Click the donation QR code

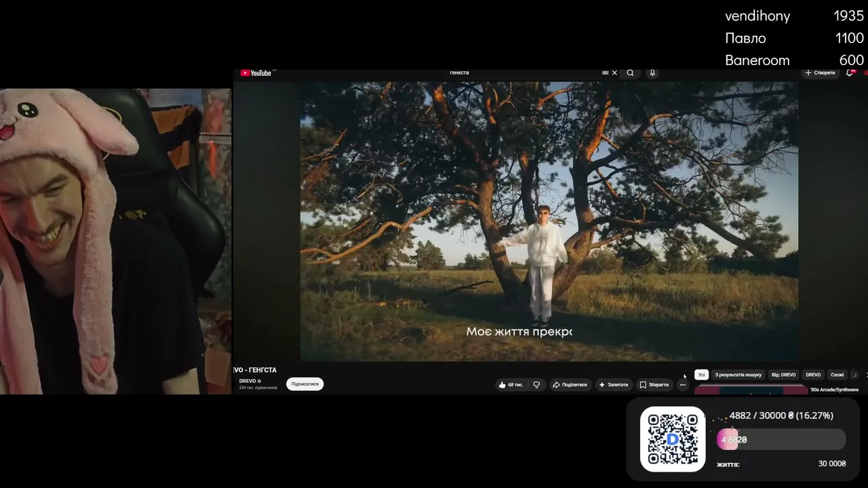tap(673, 439)
